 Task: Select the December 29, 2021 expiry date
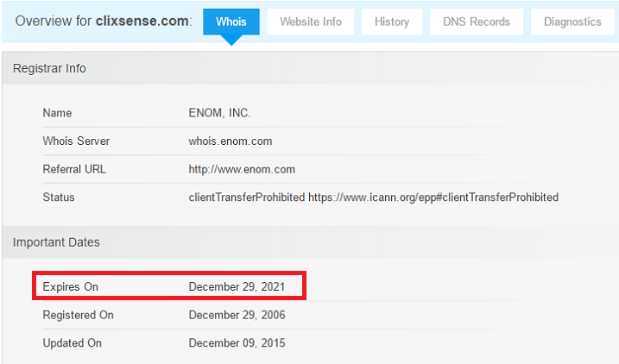[237, 286]
